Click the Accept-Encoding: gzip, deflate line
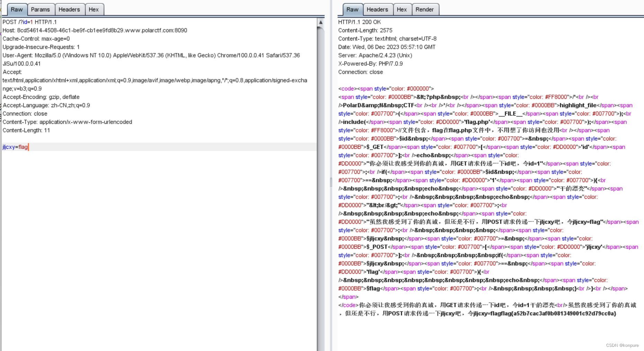 (41, 97)
